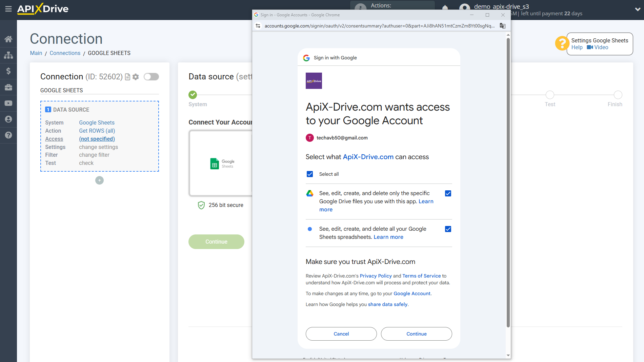644x362 pixels.
Task: Open Connections from the breadcrumb
Action: tap(65, 53)
